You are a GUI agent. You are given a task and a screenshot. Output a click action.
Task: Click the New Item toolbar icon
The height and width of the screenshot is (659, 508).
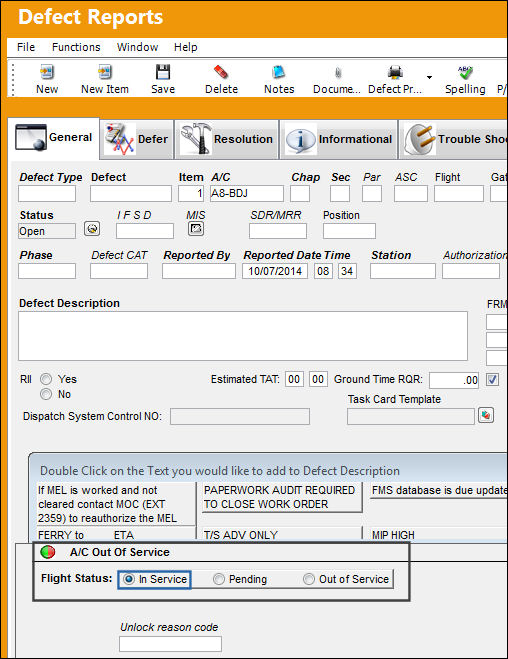click(105, 72)
